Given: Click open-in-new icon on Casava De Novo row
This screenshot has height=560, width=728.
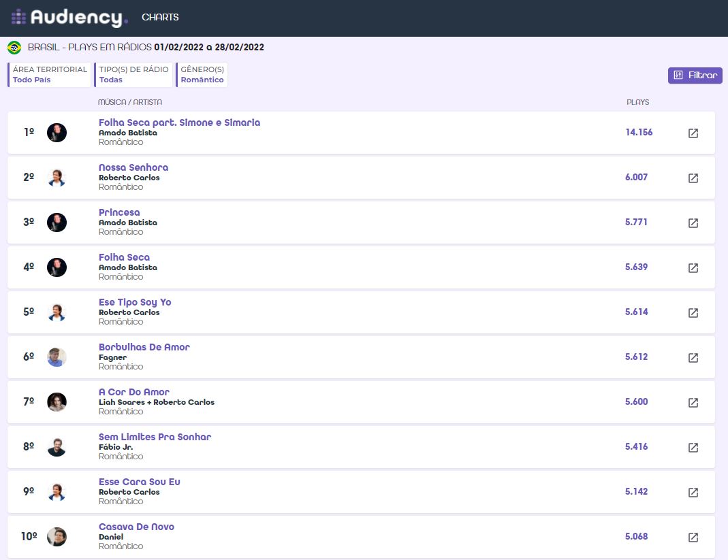Looking at the screenshot, I should tap(693, 538).
